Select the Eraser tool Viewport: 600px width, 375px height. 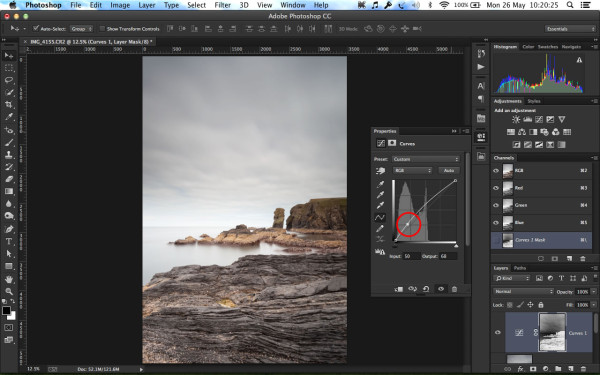point(8,179)
